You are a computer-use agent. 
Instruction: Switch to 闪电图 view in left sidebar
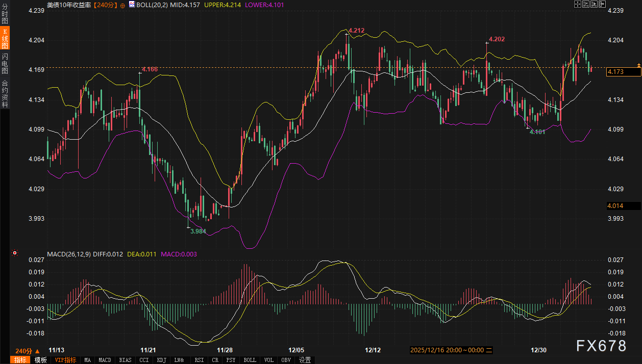5,64
